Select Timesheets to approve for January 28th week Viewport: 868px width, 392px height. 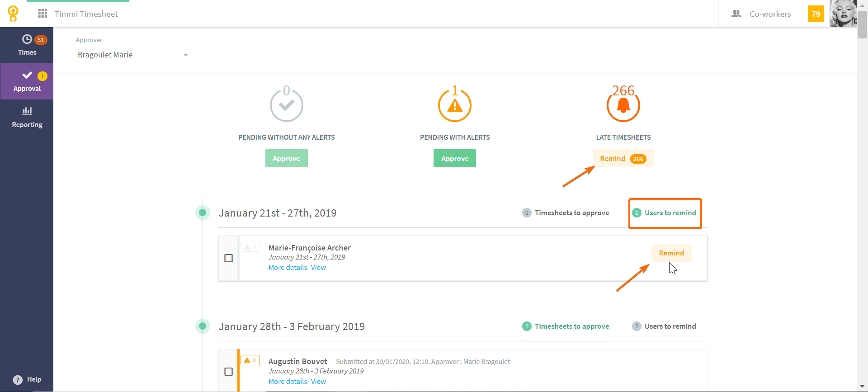[x=566, y=326]
